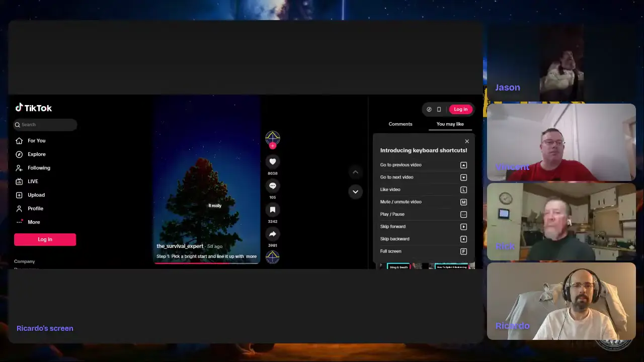The height and width of the screenshot is (362, 644).
Task: Switch to the You may like tab
Action: point(450,124)
